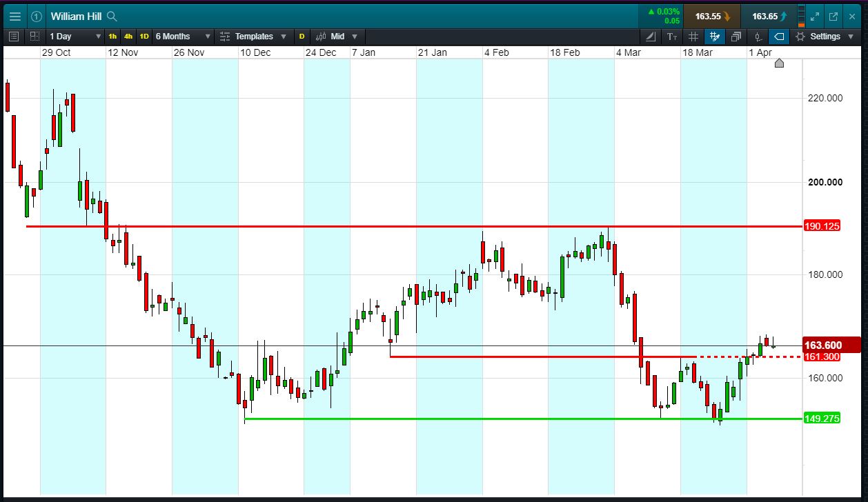Viewport: 868px width, 502px height.
Task: Click the 1 Apr date label
Action: (x=760, y=52)
